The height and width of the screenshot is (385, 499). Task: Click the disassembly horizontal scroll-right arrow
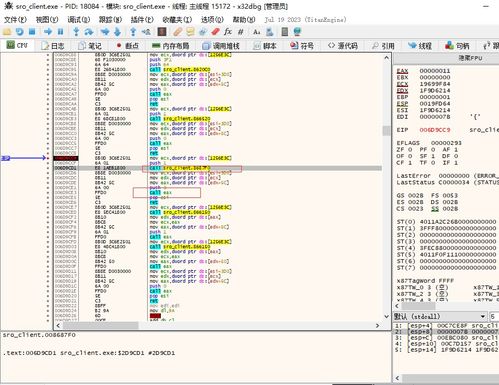coord(377,325)
